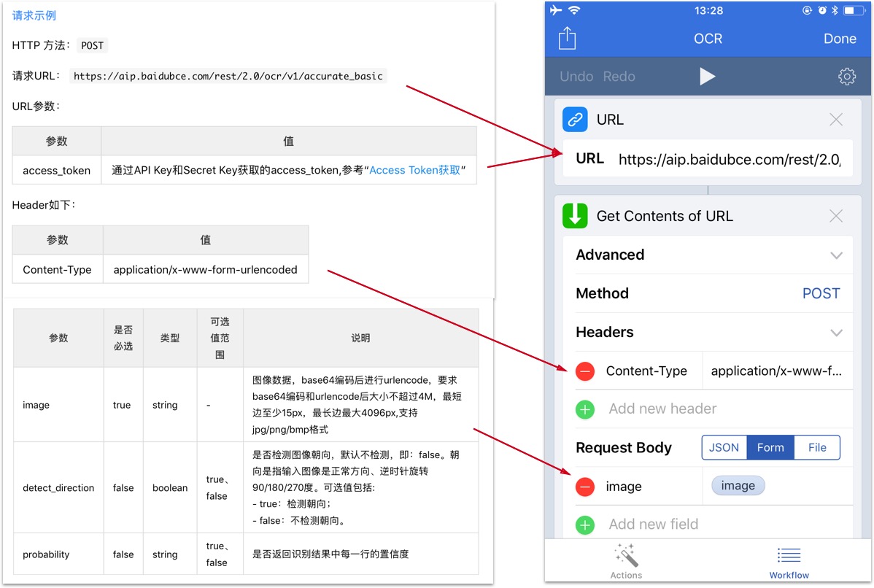Screen dimensions: 874x588
Task: Open the Access Token获取 link
Action: 414,170
